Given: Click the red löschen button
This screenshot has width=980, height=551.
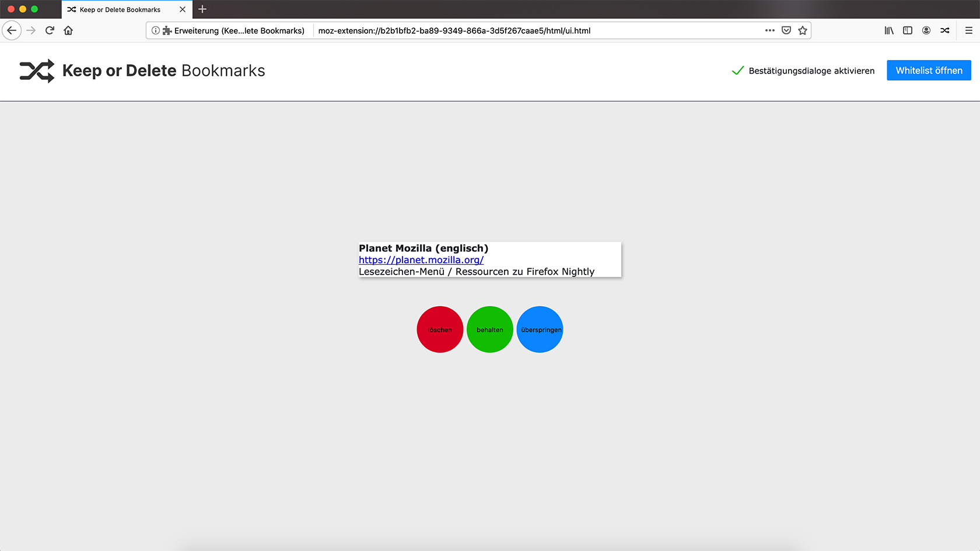Looking at the screenshot, I should [440, 329].
